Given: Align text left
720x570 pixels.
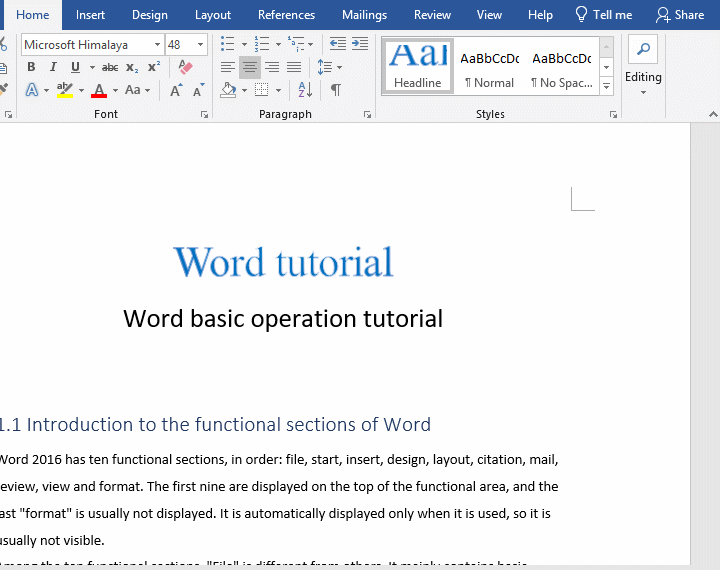Looking at the screenshot, I should tap(228, 67).
